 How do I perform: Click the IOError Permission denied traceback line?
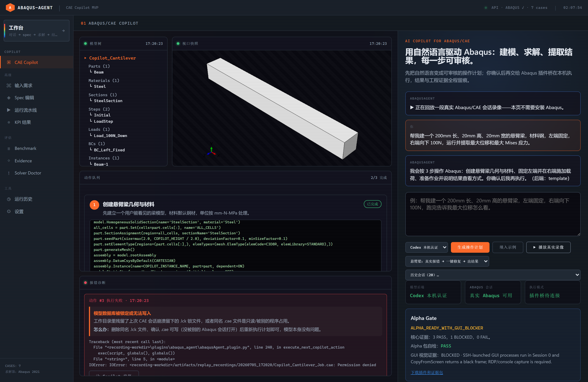pos(232,365)
